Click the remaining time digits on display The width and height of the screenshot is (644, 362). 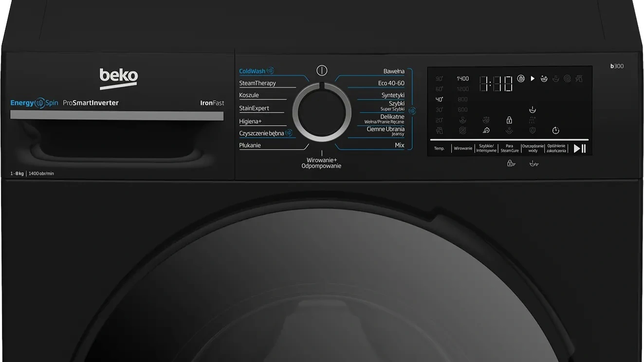[x=496, y=84]
